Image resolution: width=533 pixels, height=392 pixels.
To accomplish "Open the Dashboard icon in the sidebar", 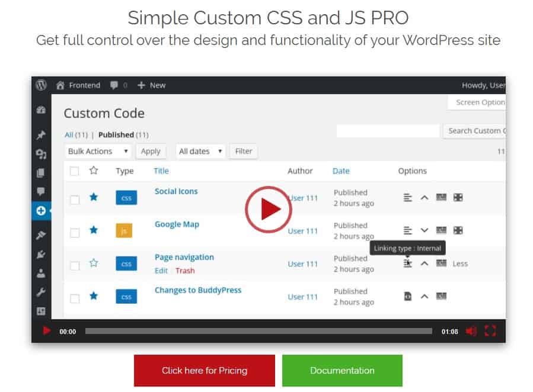I will tap(41, 110).
